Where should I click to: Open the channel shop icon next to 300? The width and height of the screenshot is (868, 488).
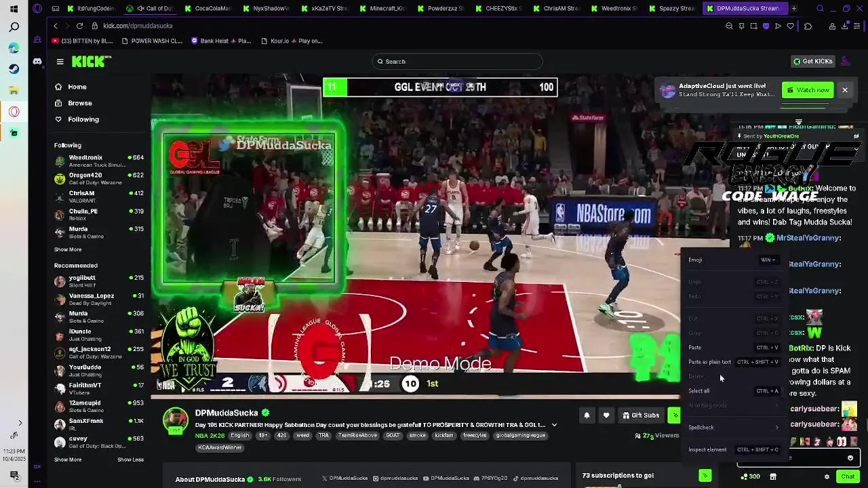coord(772,476)
